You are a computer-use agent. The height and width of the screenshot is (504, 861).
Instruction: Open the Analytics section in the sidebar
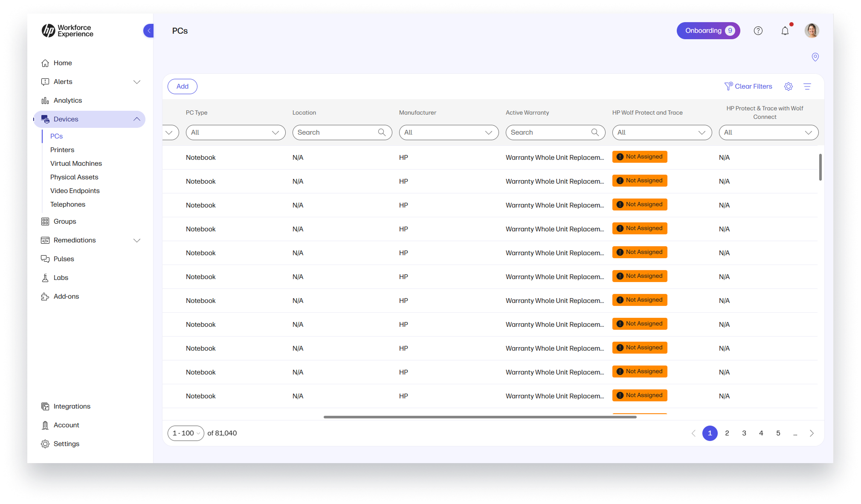[67, 100]
